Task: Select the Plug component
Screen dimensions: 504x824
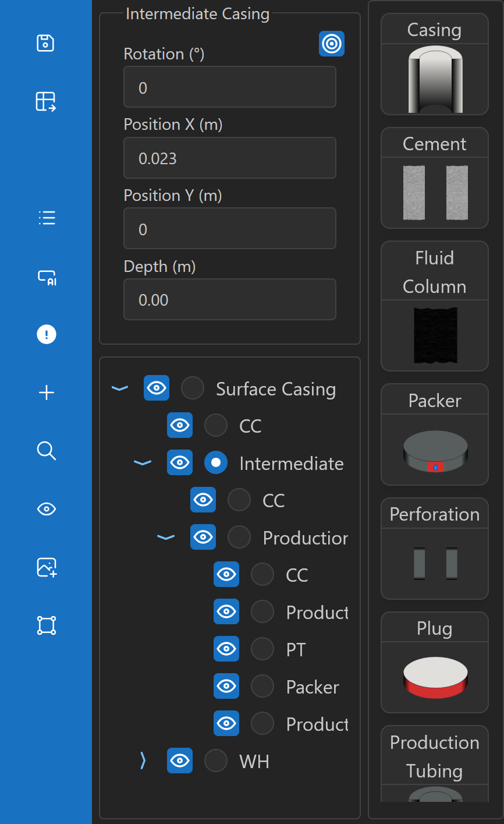Action: [x=435, y=662]
